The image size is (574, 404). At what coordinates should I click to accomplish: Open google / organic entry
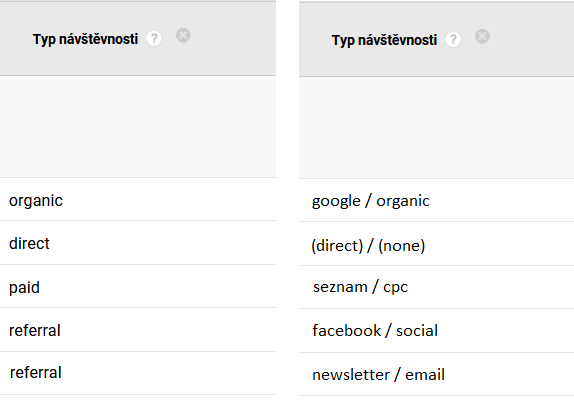(370, 201)
